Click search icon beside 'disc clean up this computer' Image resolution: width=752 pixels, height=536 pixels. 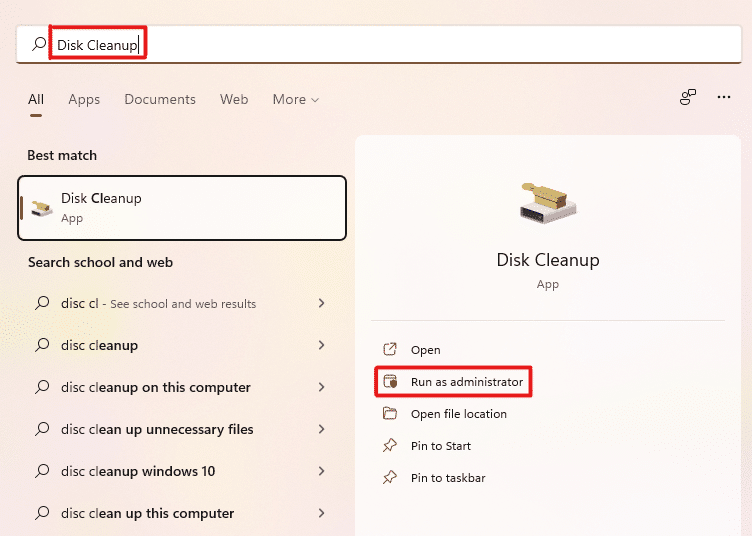[x=42, y=513]
